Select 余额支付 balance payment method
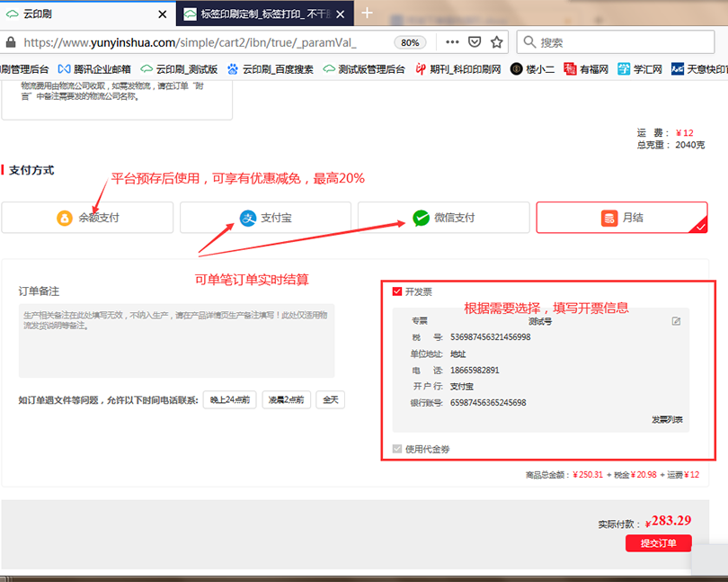Viewport: 728px width, 582px height. pyautogui.click(x=87, y=218)
